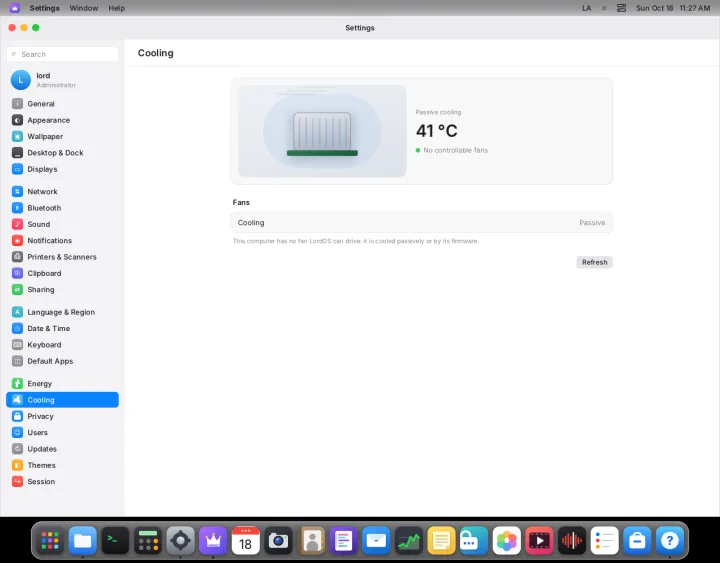Select the Sound settings icon
The image size is (720, 563).
click(x=17, y=224)
